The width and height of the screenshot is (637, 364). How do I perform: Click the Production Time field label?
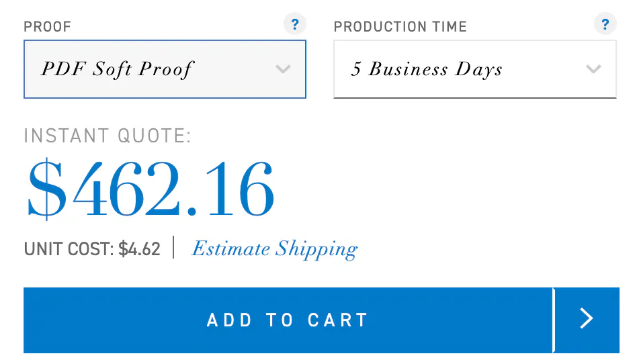pos(400,28)
